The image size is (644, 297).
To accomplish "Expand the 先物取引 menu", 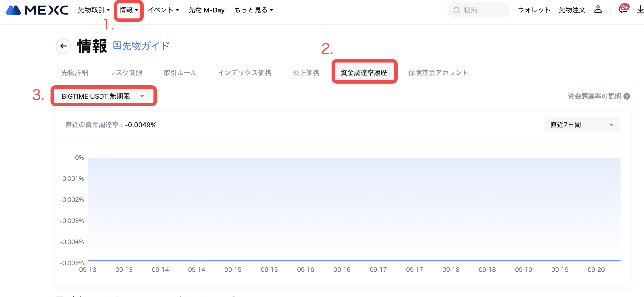I will (94, 10).
